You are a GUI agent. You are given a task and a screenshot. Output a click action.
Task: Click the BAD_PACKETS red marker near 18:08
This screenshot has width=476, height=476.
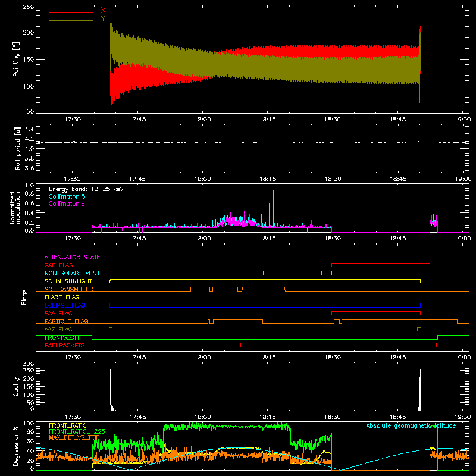point(240,345)
